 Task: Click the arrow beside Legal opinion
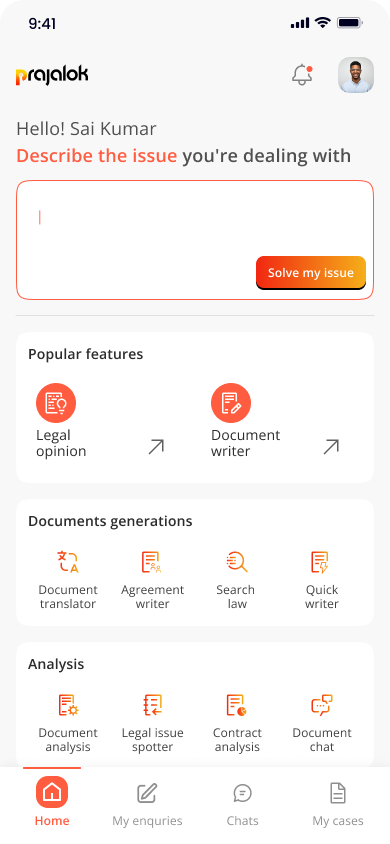[156, 447]
